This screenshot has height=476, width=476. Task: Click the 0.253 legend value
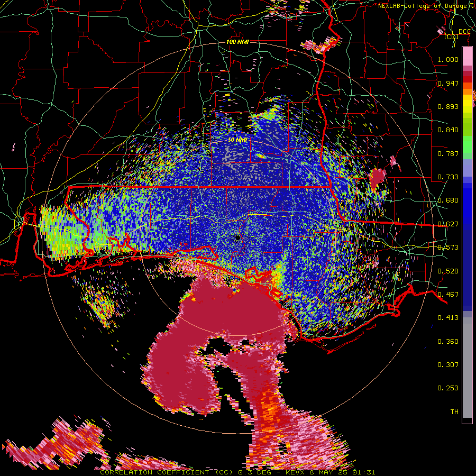(448, 388)
